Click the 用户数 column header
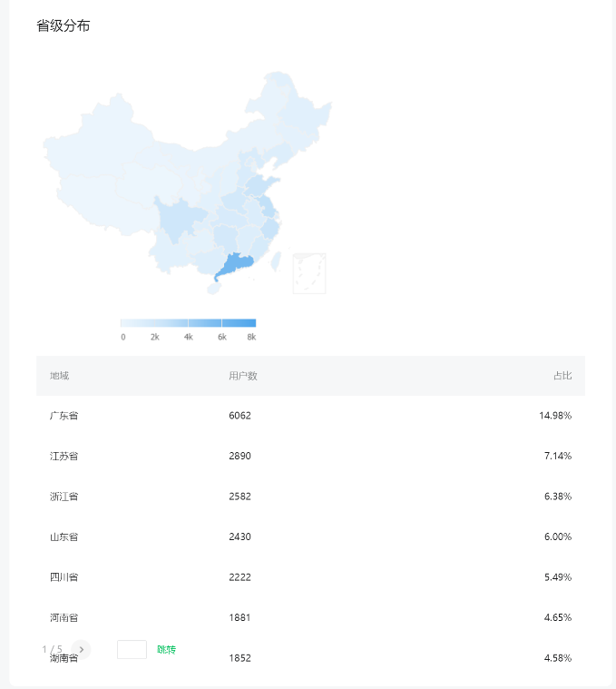 tap(243, 376)
